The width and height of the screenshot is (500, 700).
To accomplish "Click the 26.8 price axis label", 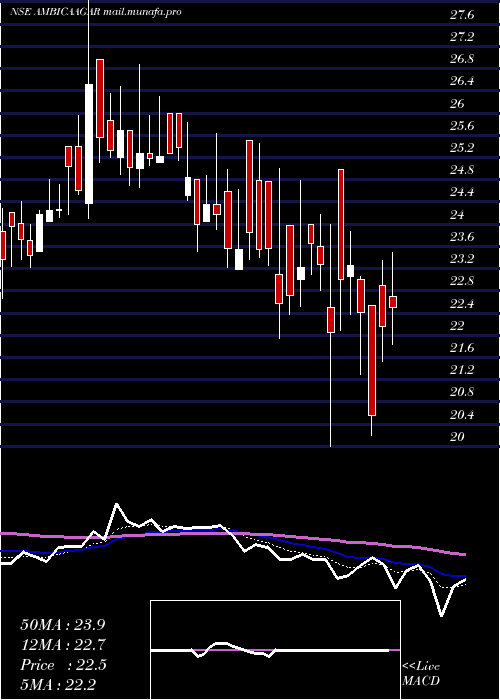I will [x=462, y=59].
